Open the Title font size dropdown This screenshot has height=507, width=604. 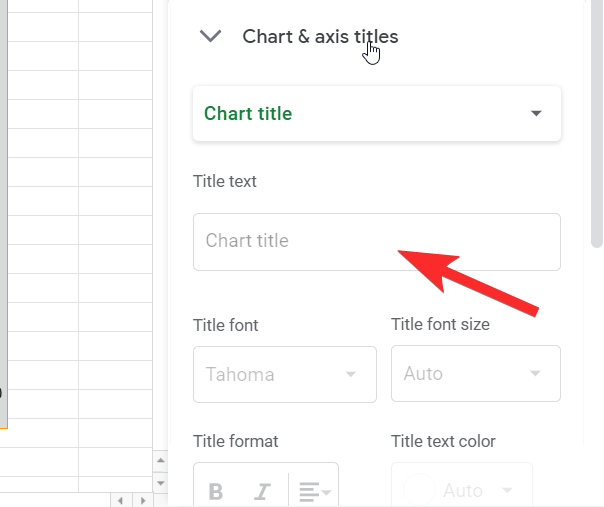pyautogui.click(x=475, y=374)
